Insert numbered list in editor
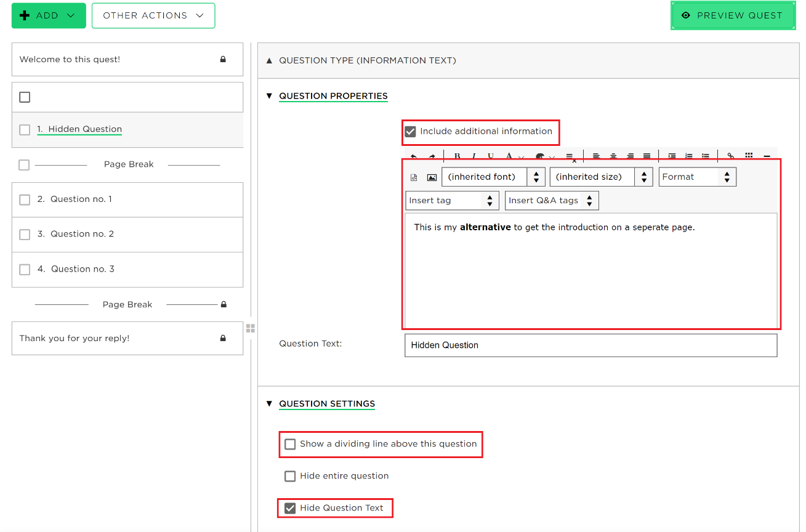 (x=689, y=156)
